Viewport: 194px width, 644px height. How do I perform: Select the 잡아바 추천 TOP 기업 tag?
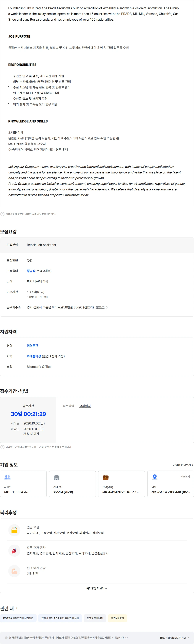coord(60,618)
